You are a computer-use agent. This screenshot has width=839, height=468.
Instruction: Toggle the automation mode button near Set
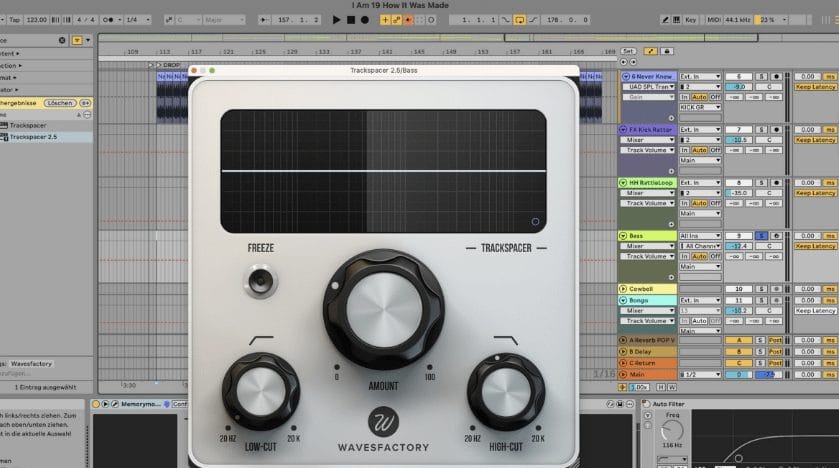pyautogui.click(x=651, y=51)
